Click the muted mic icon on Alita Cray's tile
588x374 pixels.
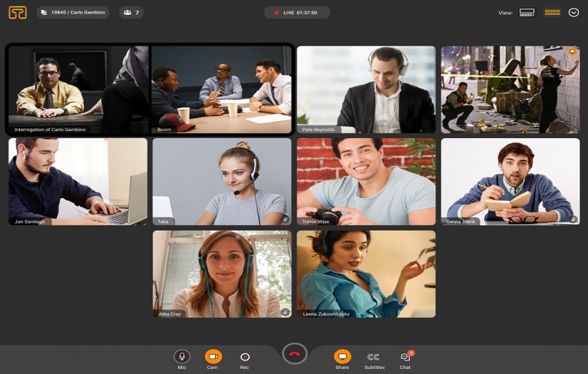pos(286,312)
